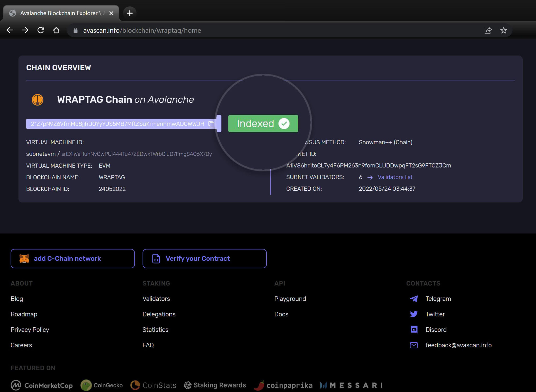The height and width of the screenshot is (392, 536).
Task: Copy the blockchain address hash
Action: 211,124
